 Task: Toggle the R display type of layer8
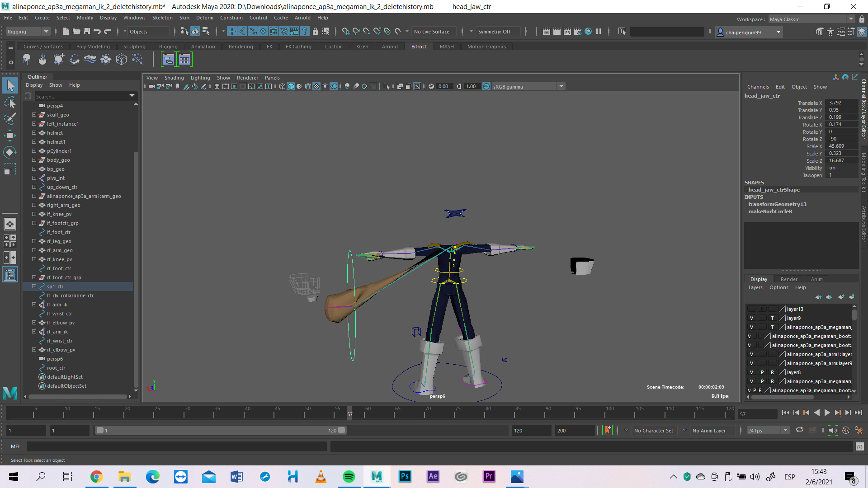(x=772, y=372)
